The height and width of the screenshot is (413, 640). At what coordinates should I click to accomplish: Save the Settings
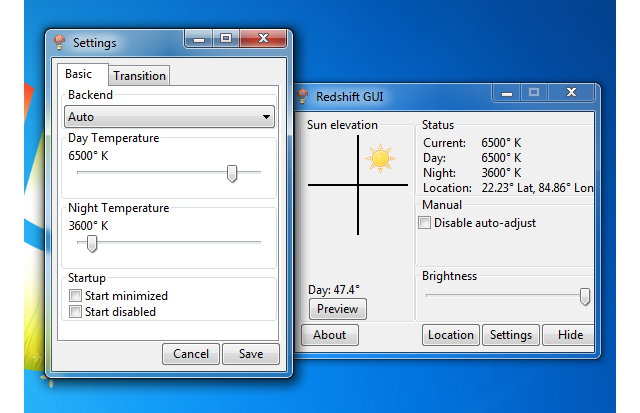(x=251, y=353)
